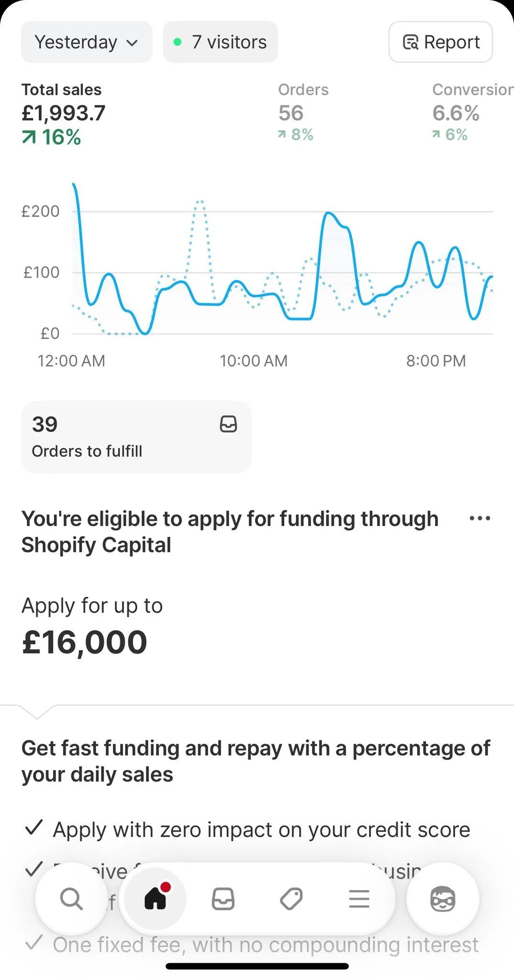Open the Products tag icon
Image resolution: width=514 pixels, height=980 pixels.
pyautogui.click(x=291, y=899)
